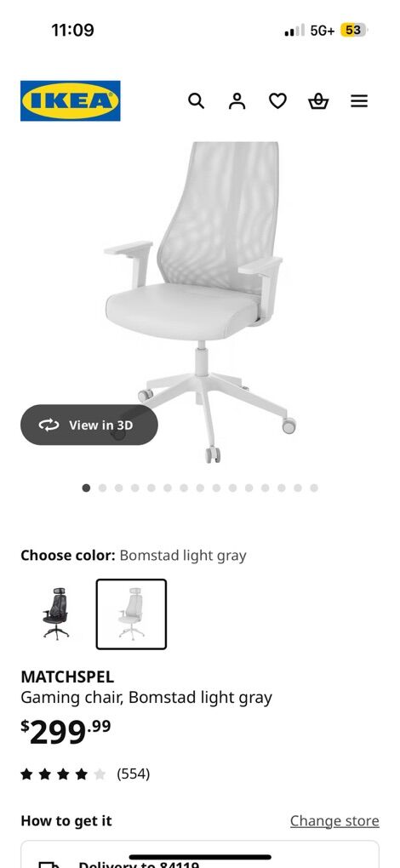Open the shopping basket icon
Viewport: 400px width, 868px height.
click(318, 100)
